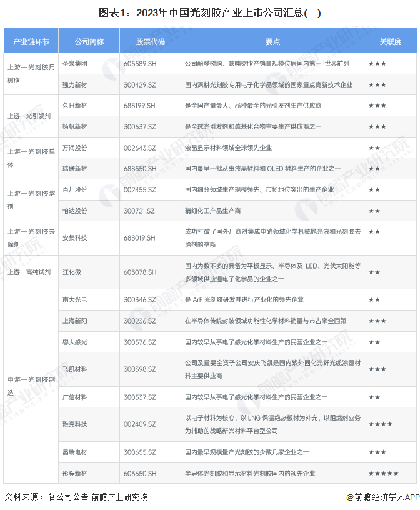Click the 上游—光刻胶单体 category cell
Screen dimensions: 420x510
(31, 157)
